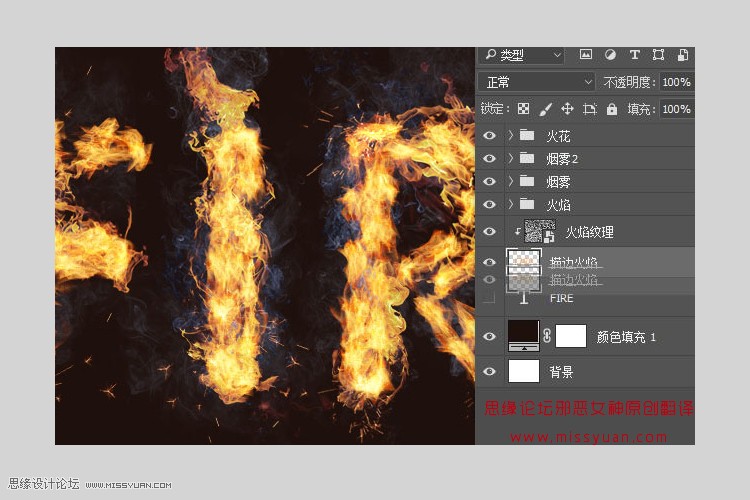This screenshot has width=750, height=500.
Task: Hide the 火花 group
Action: point(489,136)
